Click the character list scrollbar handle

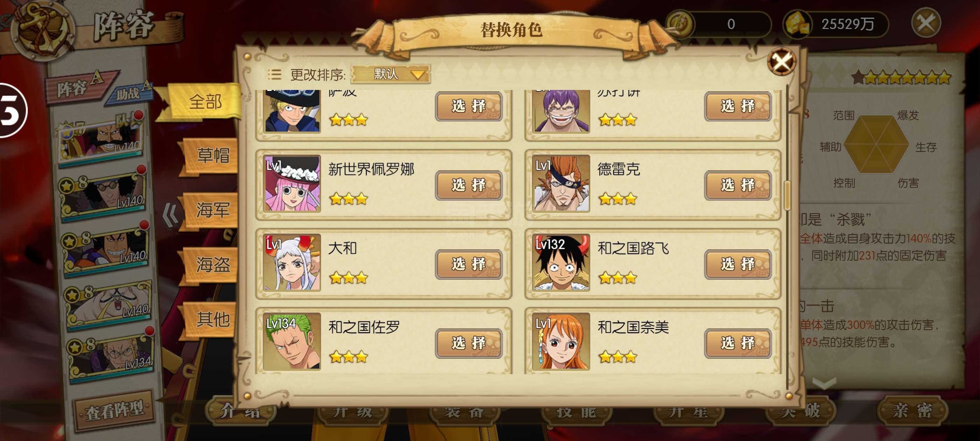pos(787,195)
